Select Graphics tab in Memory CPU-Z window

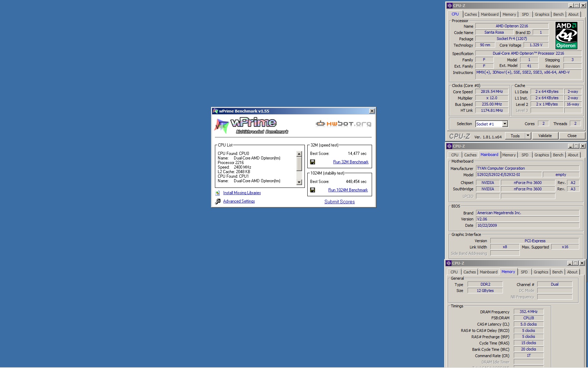[541, 272]
